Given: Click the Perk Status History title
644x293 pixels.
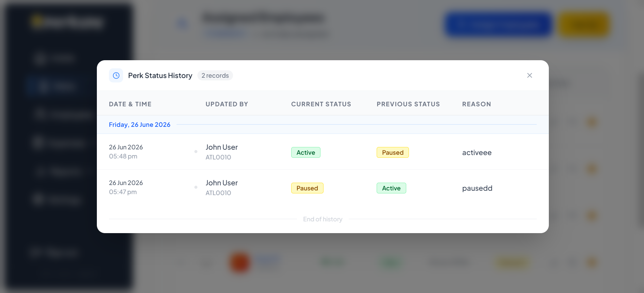Looking at the screenshot, I should click(x=160, y=76).
